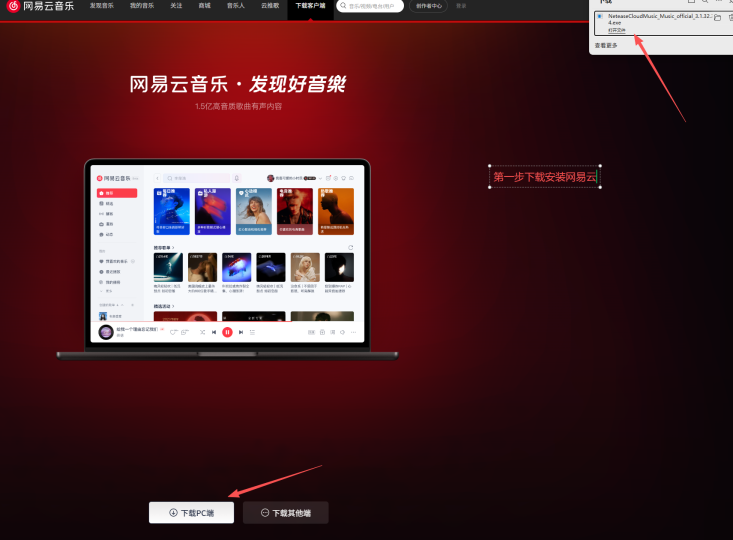The image size is (733, 540).
Task: Open the 发现音乐 nav tab
Action: (101, 6)
